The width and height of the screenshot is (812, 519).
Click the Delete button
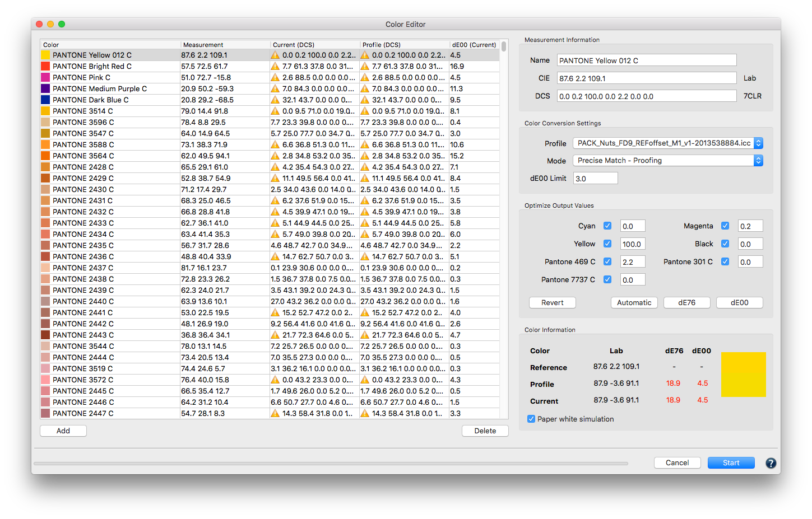(x=485, y=431)
